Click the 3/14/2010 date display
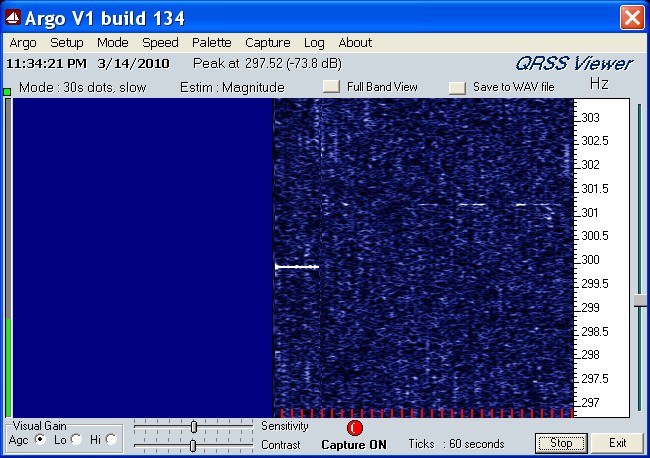 pyautogui.click(x=133, y=64)
